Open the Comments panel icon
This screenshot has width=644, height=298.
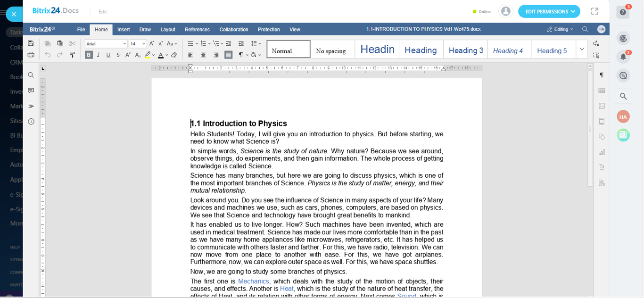[31, 91]
